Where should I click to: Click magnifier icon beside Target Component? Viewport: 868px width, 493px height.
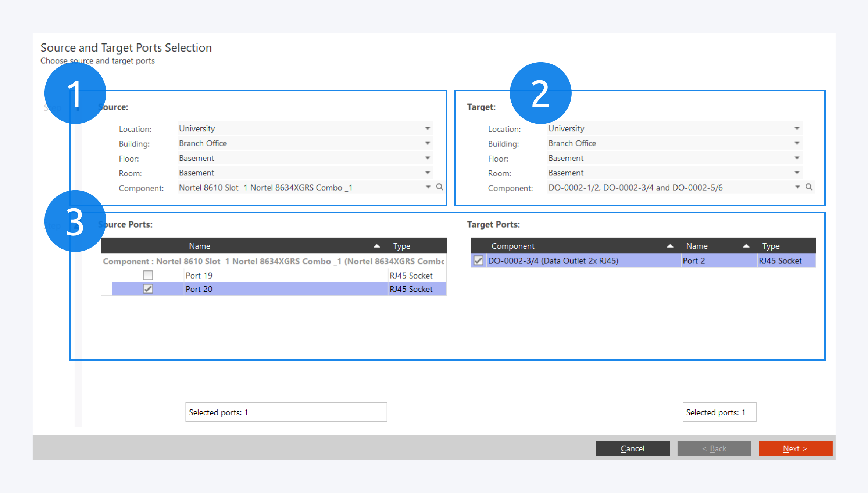tap(809, 187)
